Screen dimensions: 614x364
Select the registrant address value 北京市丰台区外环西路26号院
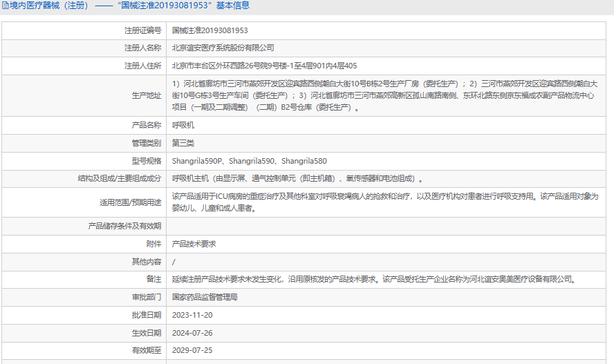click(x=264, y=66)
